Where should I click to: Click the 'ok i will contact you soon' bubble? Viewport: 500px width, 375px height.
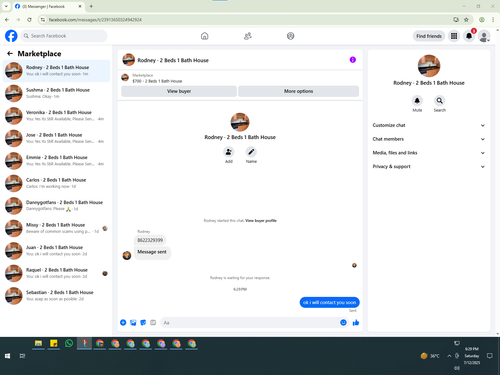pos(329,302)
